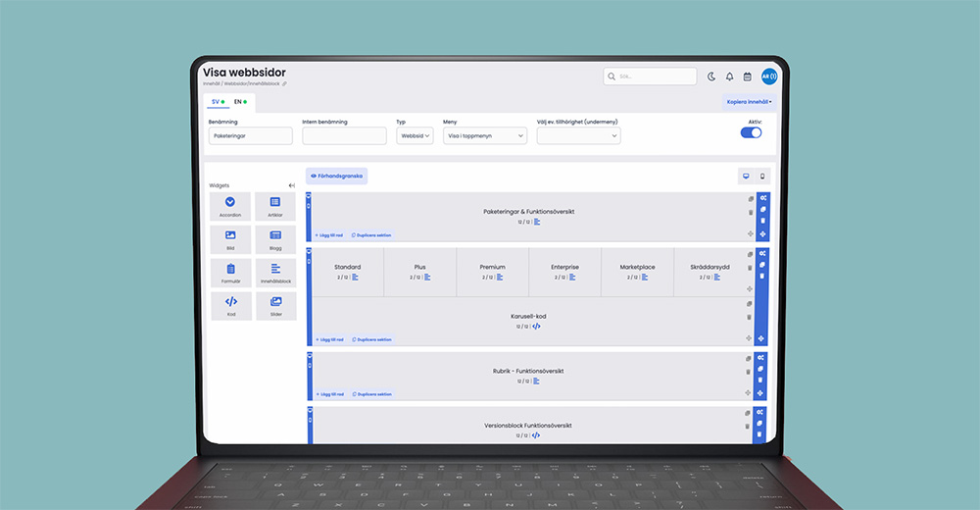Screen dimensions: 980x510
Task: Pick the Kod code widget
Action: click(230, 306)
